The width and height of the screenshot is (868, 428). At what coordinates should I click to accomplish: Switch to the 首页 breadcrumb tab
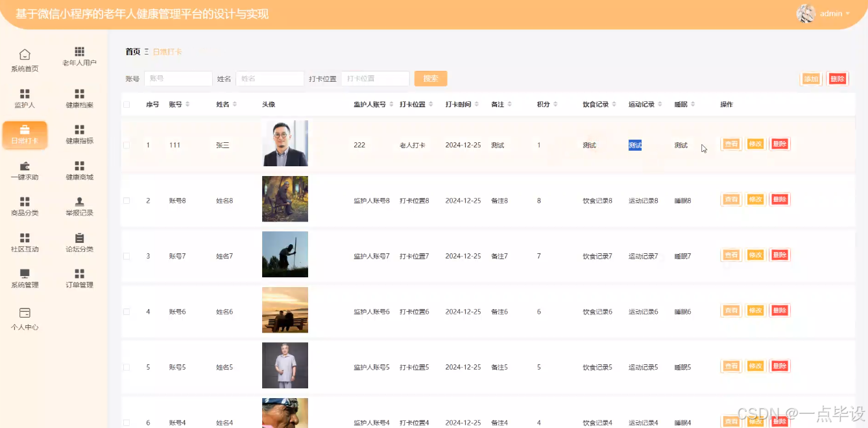point(132,51)
